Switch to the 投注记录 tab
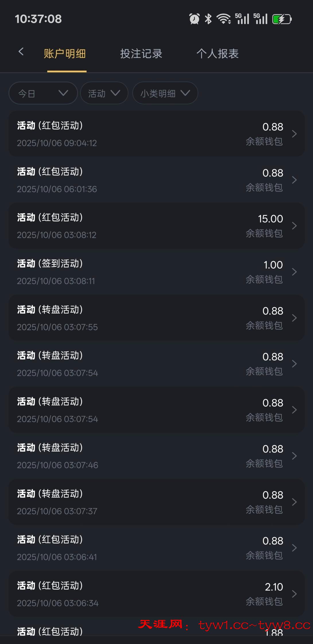This screenshot has width=313, height=644. (141, 54)
